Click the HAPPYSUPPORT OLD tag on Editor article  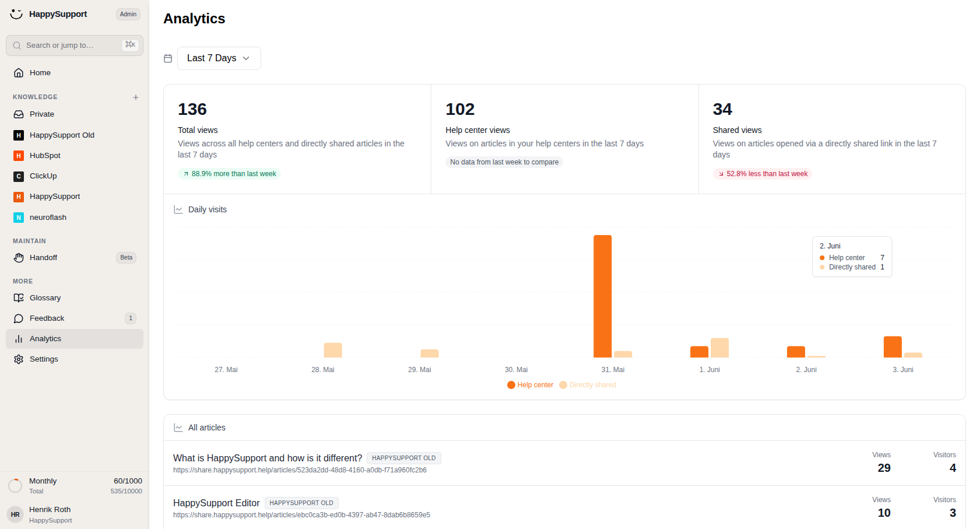coord(301,503)
